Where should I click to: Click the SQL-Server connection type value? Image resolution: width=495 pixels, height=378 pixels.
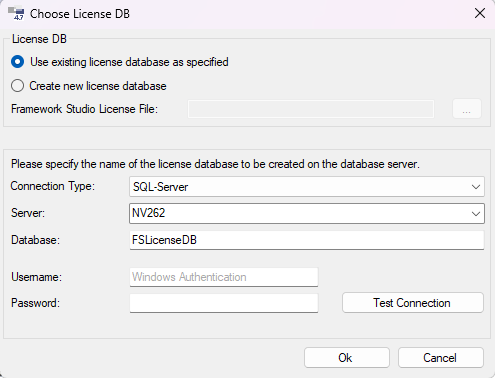click(160, 187)
